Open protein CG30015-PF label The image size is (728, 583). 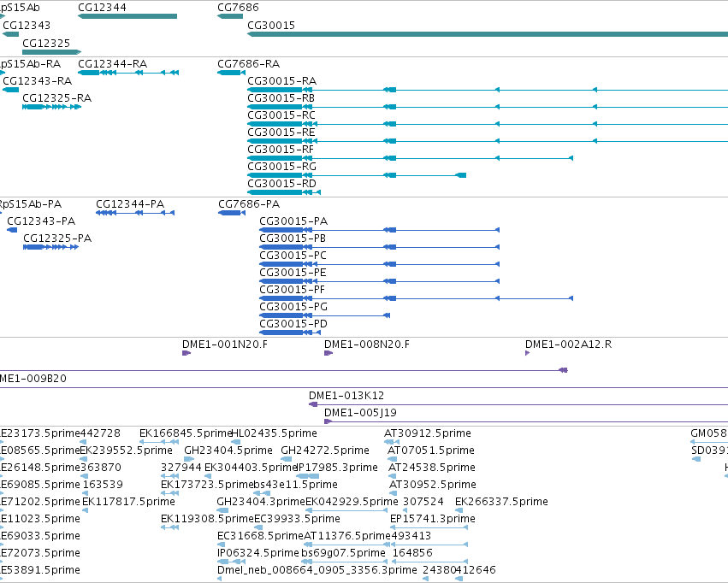point(292,290)
